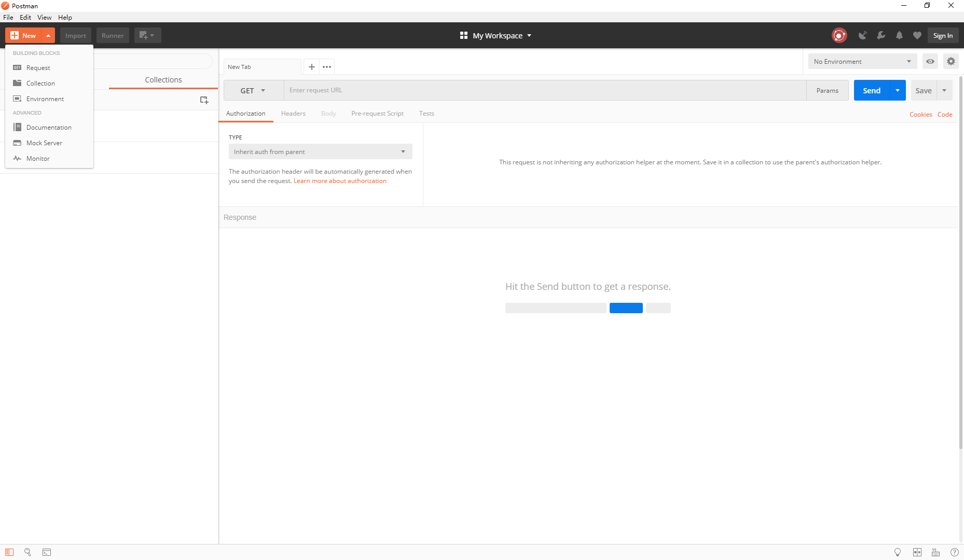Choose Environment from the New menu

[49, 99]
